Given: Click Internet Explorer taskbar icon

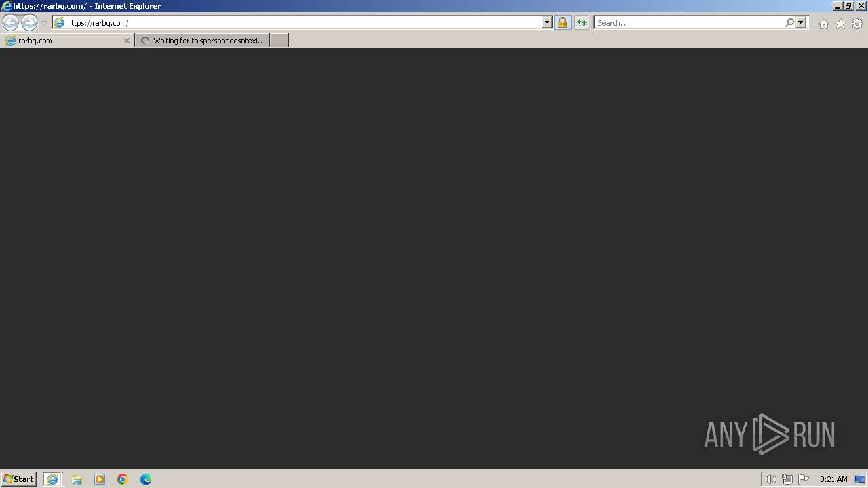Looking at the screenshot, I should point(53,479).
